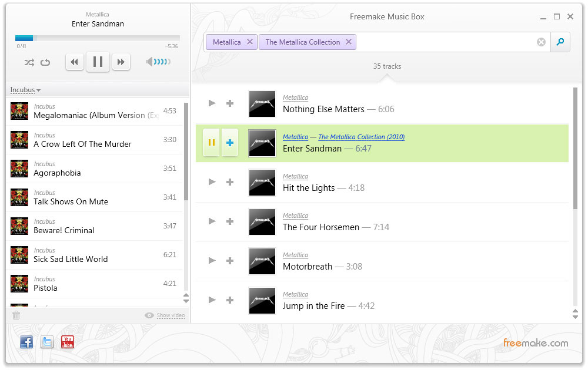588x370 pixels.
Task: Clear the playlist using the trash icon
Action: click(x=16, y=315)
